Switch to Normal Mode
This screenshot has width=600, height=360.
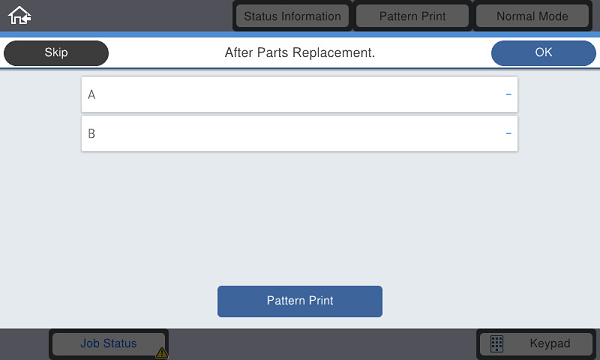pos(532,16)
